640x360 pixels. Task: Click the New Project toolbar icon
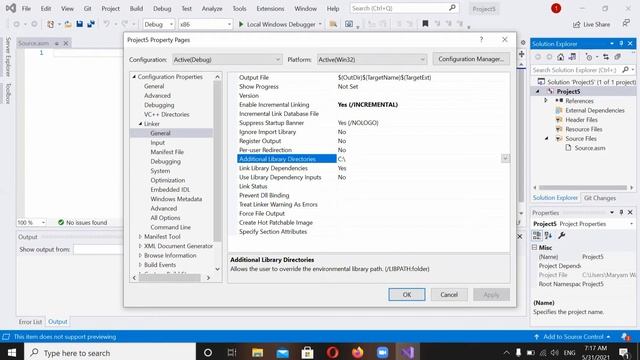(x=51, y=24)
